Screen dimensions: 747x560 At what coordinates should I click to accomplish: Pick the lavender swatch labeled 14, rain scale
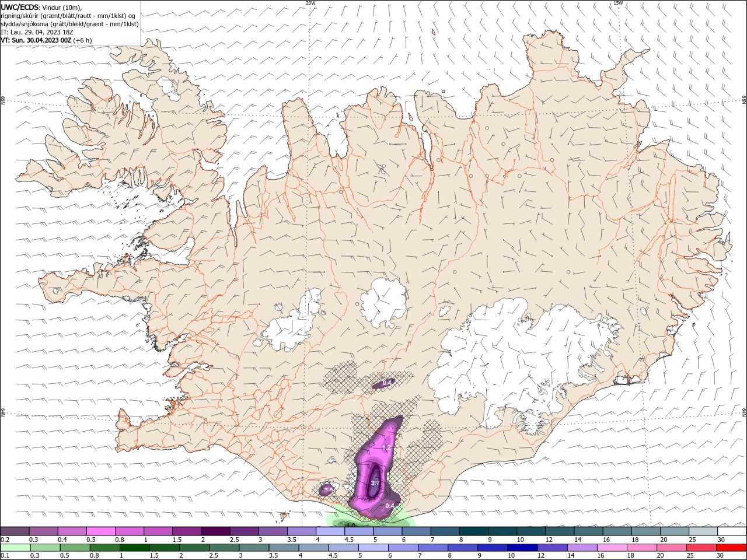[582, 548]
